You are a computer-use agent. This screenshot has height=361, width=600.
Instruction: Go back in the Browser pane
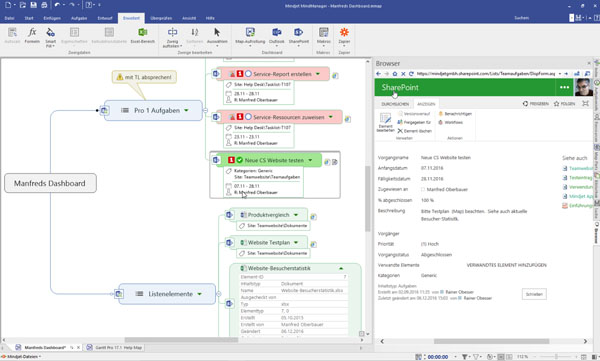[x=378, y=74]
